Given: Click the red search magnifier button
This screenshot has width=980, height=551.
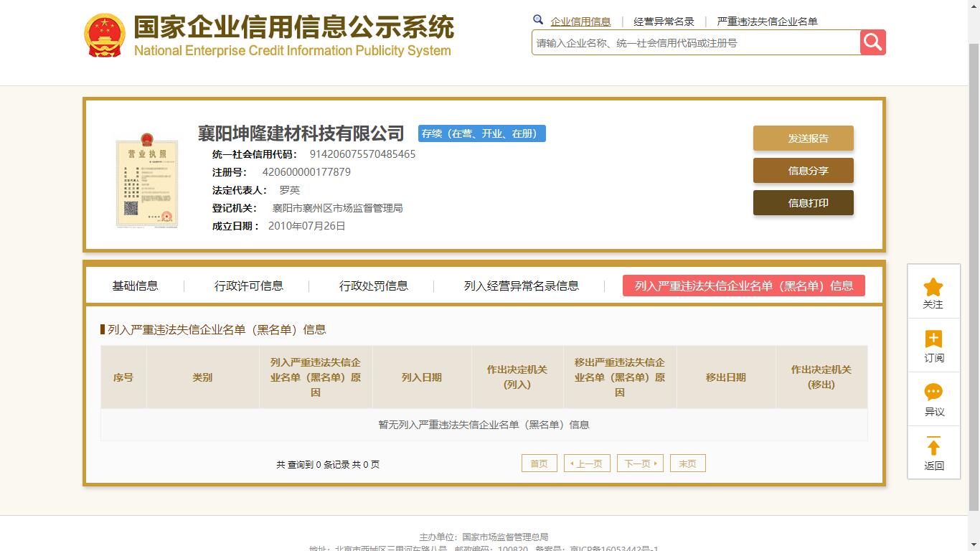Looking at the screenshot, I should [x=872, y=42].
